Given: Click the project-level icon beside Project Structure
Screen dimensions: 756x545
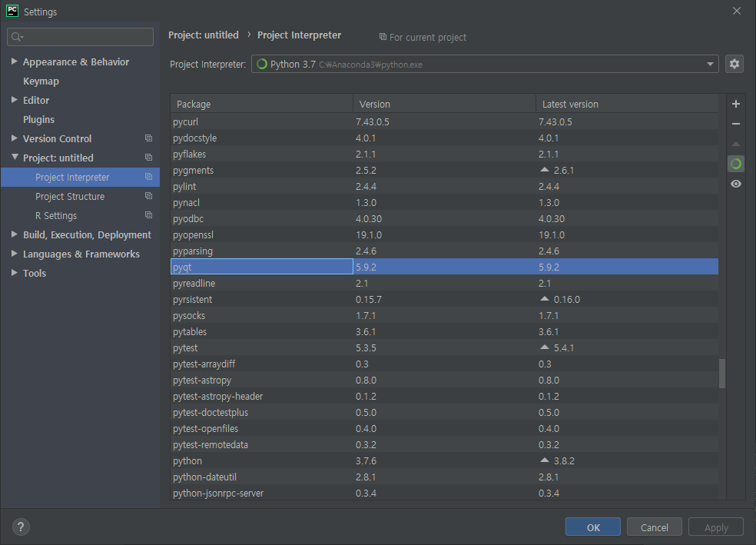Looking at the screenshot, I should 148,196.
